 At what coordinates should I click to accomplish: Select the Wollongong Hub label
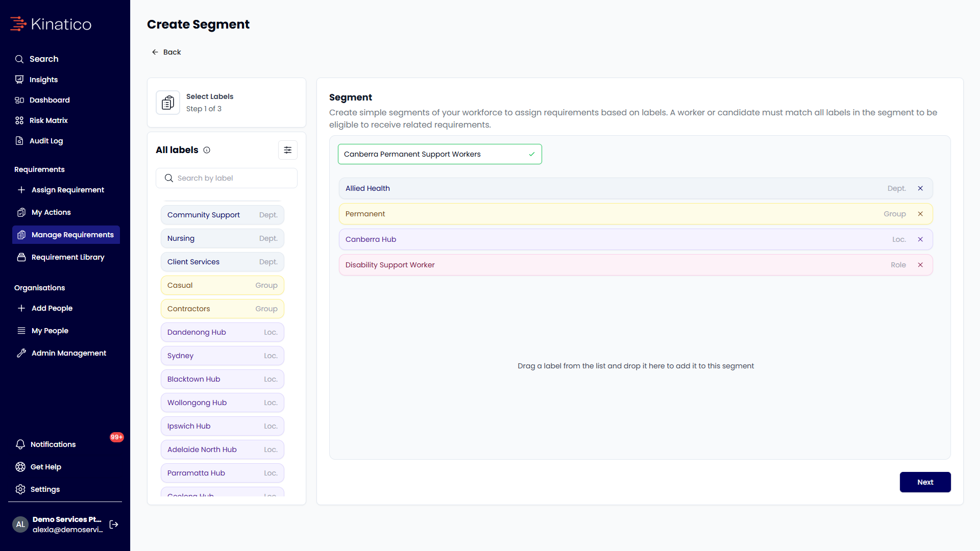223,403
